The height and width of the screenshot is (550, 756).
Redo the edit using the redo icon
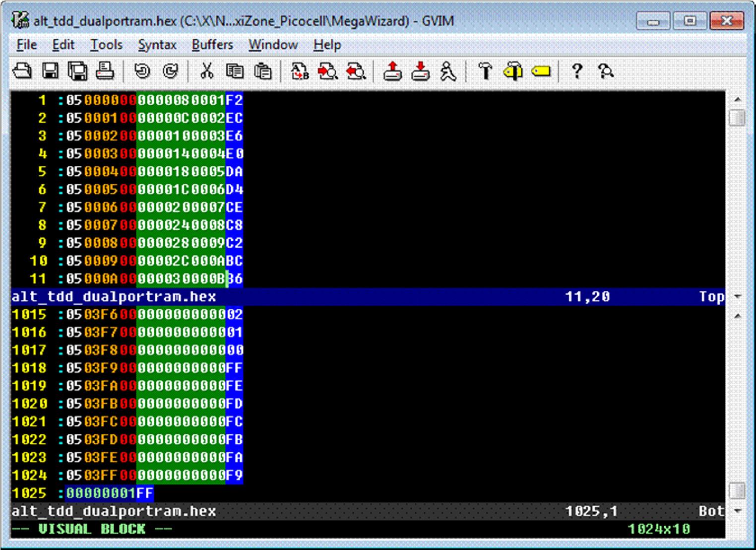coord(169,72)
